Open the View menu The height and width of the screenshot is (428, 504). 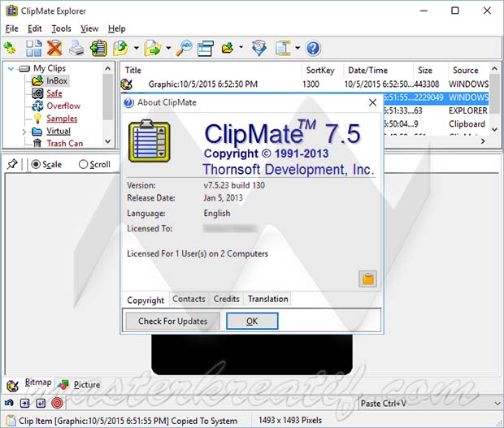(89, 28)
